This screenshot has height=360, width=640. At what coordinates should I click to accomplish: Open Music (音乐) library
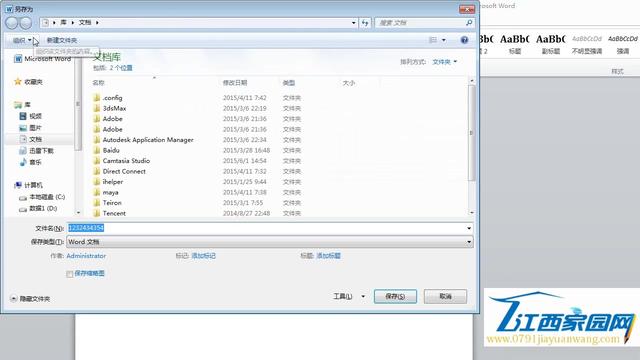coord(31,162)
